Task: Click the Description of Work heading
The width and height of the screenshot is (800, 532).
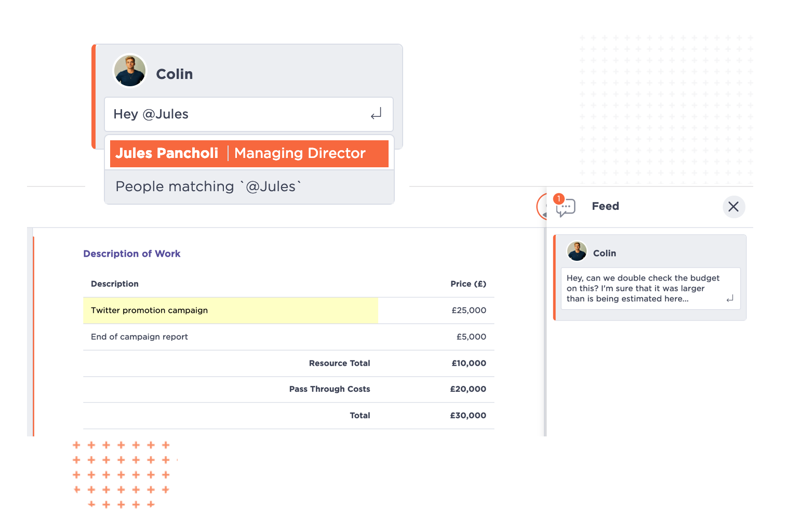Action: (132, 254)
